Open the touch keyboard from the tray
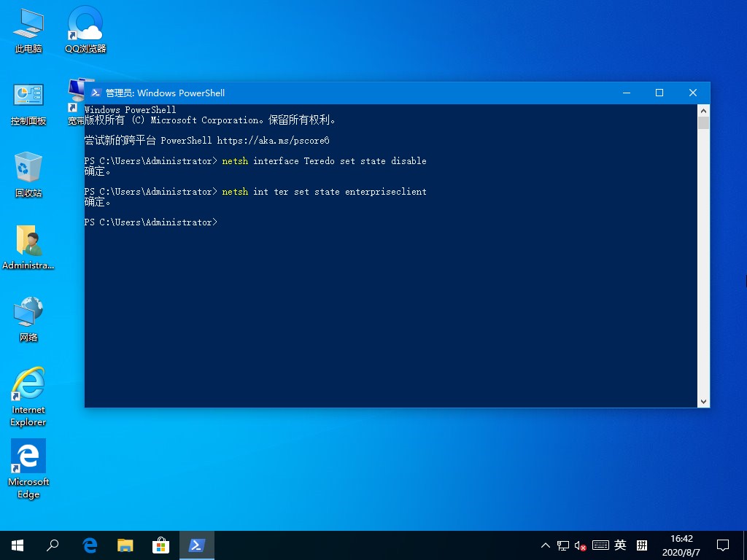The height and width of the screenshot is (560, 747). pyautogui.click(x=600, y=545)
